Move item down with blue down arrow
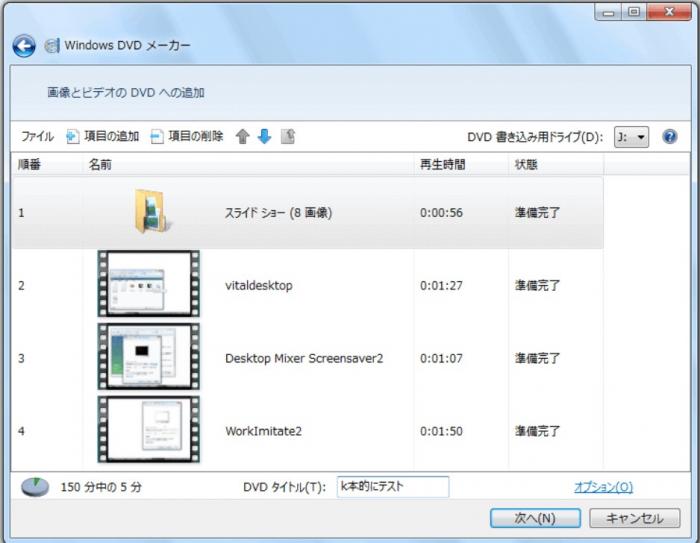The height and width of the screenshot is (543, 700). (x=264, y=137)
